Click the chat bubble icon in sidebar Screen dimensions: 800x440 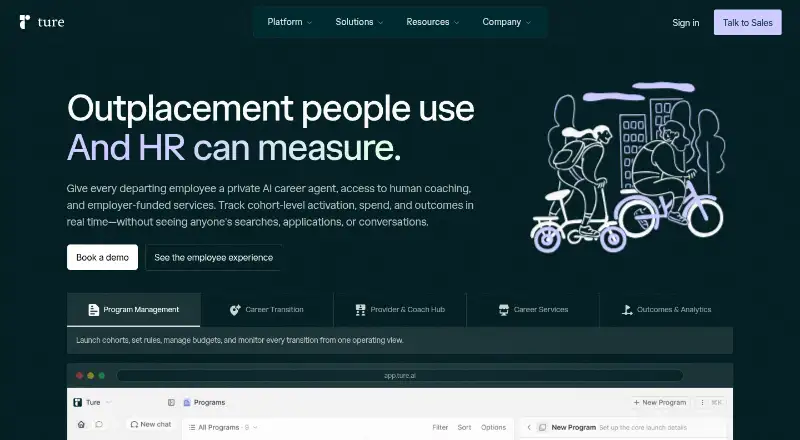coord(99,424)
